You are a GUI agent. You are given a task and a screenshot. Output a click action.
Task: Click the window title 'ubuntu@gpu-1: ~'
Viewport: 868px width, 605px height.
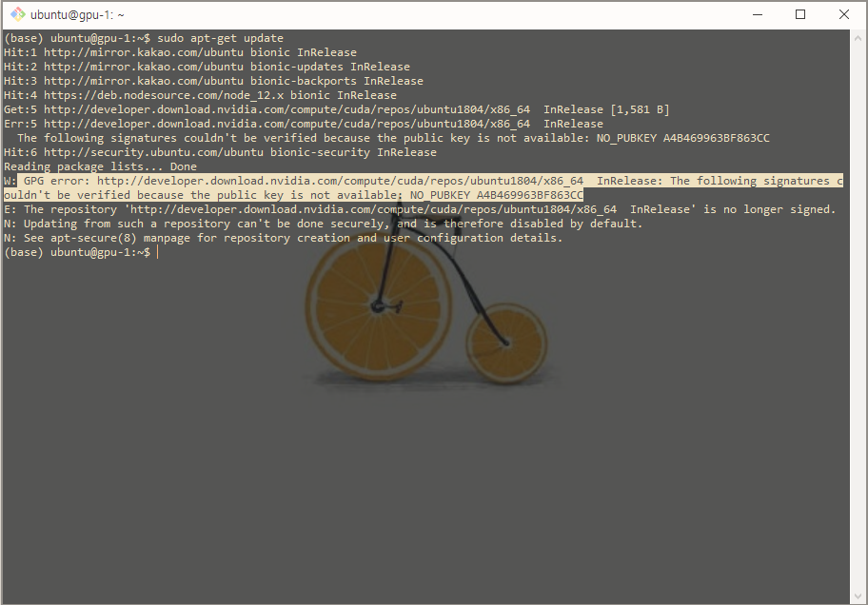coord(77,15)
